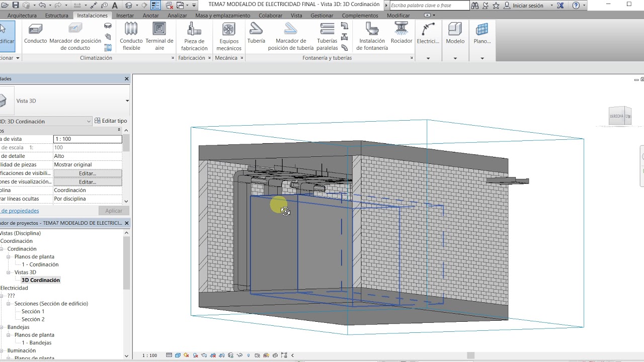
Task: Click the Undo arrow in quick access toolbar
Action: 42,5
